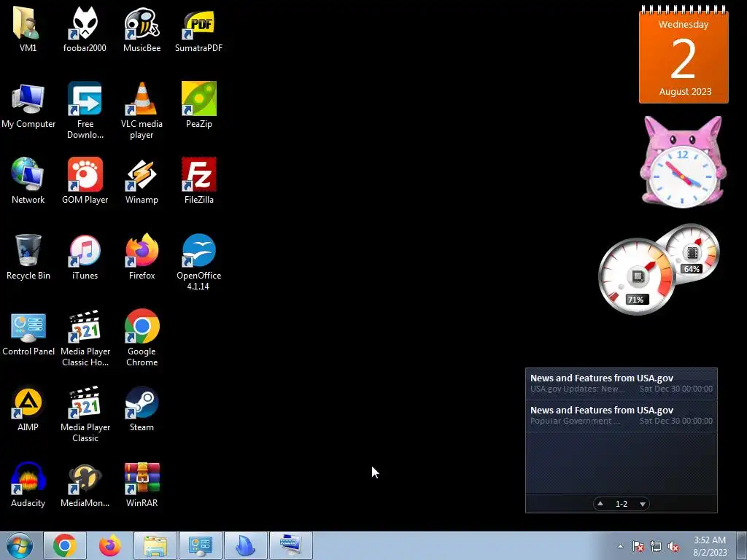
Task: Click the memory gauge showing 64%
Action: [692, 253]
